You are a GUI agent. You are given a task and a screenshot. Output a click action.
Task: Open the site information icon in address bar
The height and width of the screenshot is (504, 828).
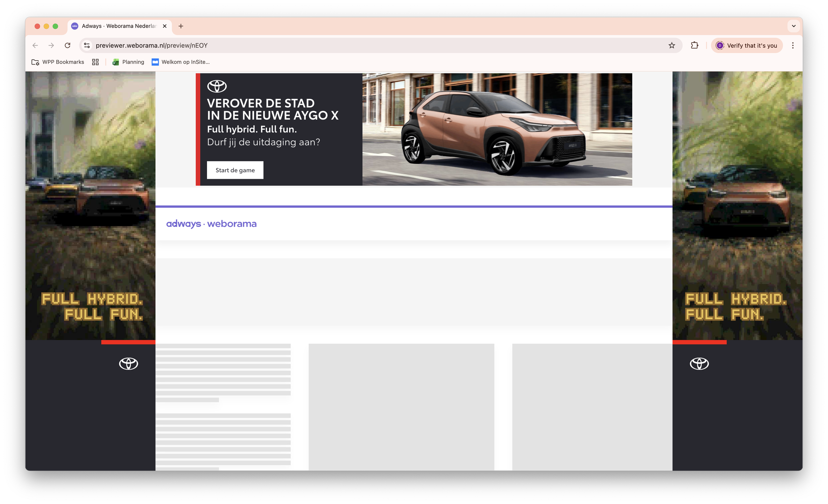coord(87,45)
